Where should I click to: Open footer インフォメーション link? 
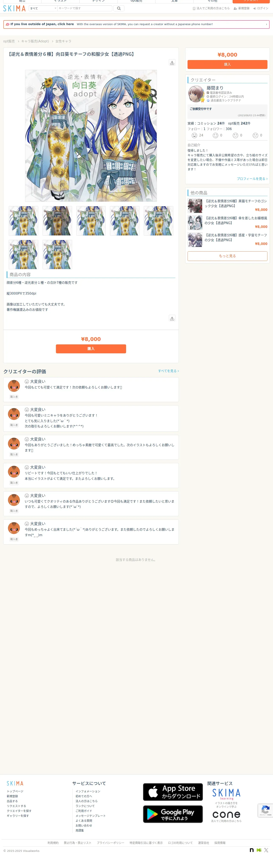[x=88, y=791]
